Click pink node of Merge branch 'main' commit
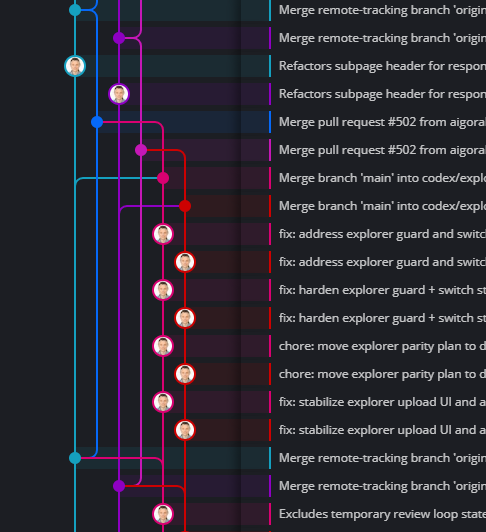This screenshot has width=486, height=532. 163,178
